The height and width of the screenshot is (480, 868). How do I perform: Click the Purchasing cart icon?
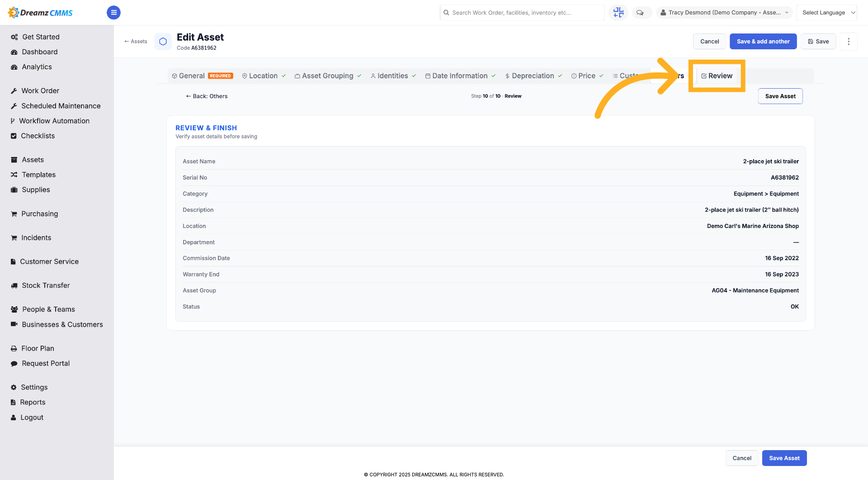tap(14, 214)
